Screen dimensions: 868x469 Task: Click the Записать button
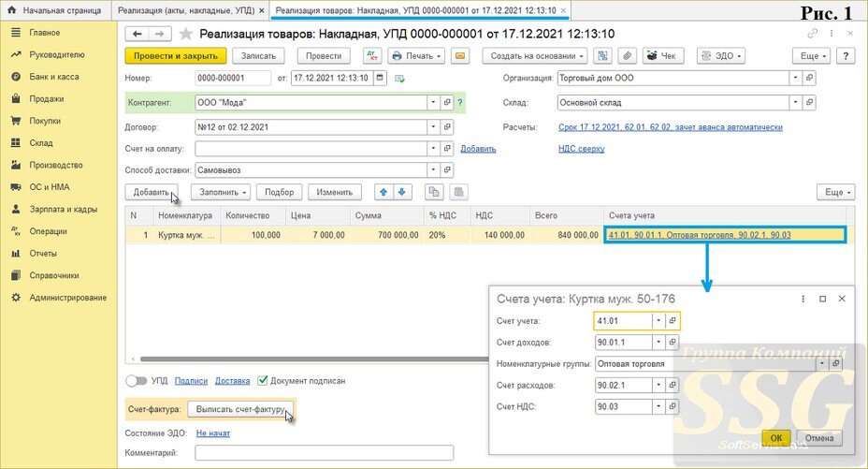258,56
